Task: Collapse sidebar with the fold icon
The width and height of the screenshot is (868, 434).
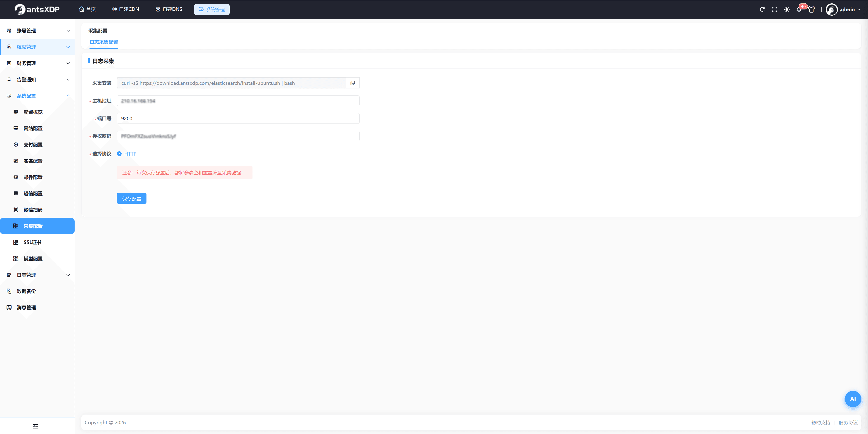Action: (36, 426)
